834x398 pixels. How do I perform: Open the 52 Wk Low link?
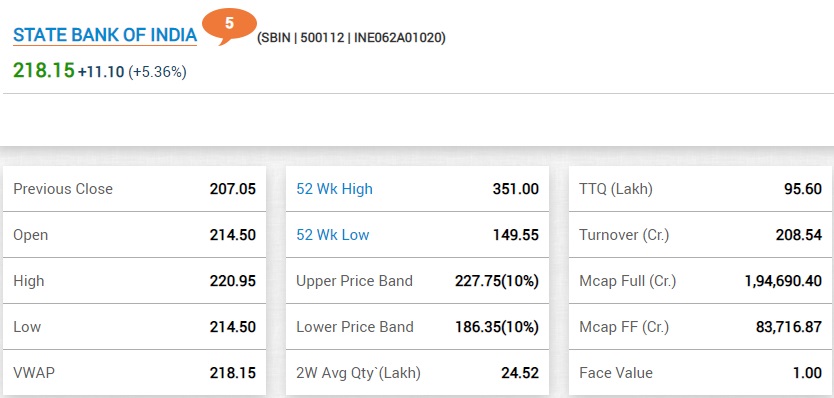(x=332, y=235)
